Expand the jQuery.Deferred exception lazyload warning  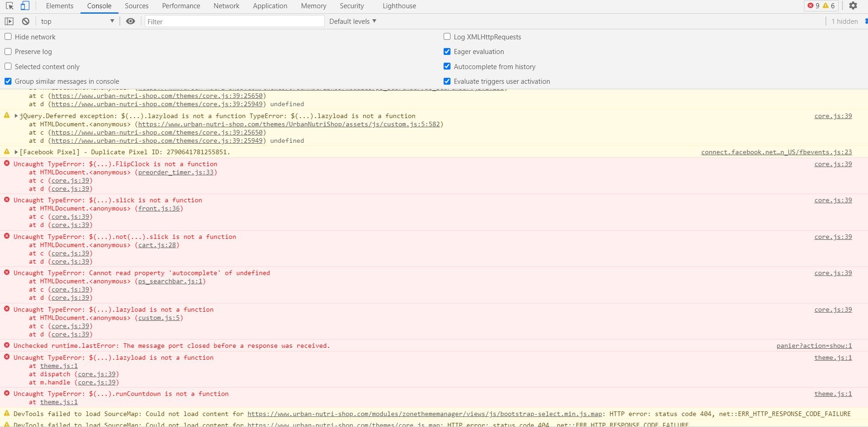coord(16,116)
